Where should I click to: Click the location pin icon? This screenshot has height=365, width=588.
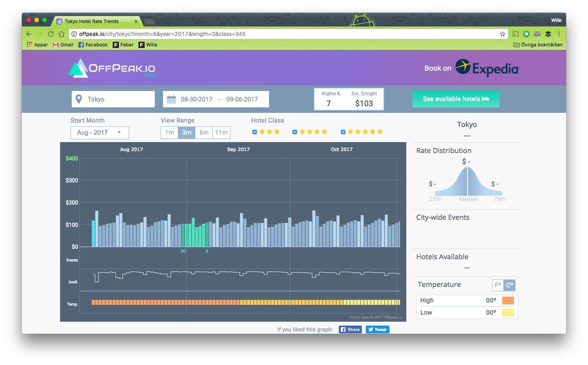[79, 99]
